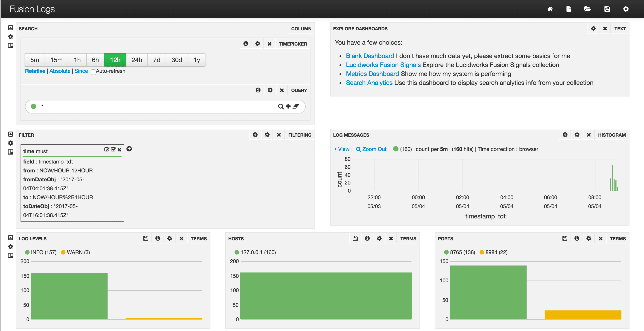This screenshot has height=331, width=644.
Task: Toggle the time filter active via its checkmark icon
Action: click(x=113, y=149)
